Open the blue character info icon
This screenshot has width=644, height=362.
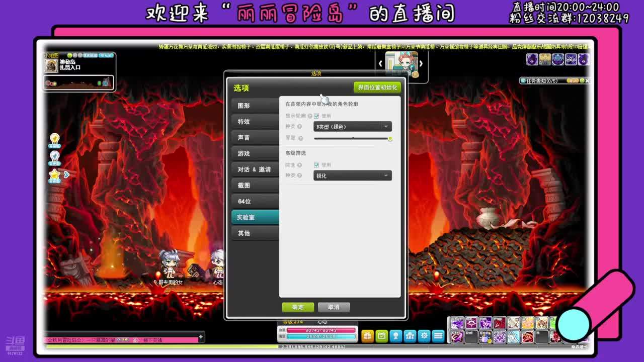(x=396, y=336)
